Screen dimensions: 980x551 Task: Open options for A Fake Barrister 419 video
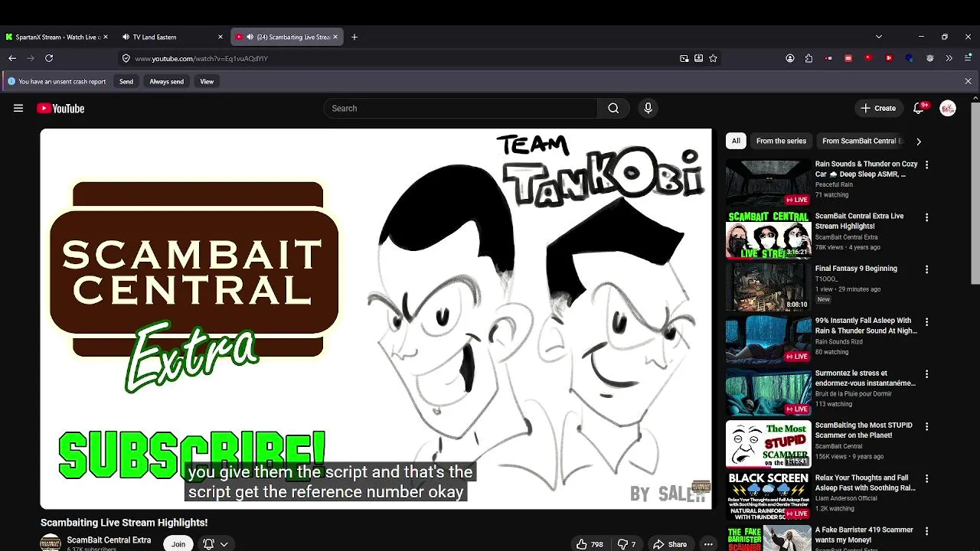(926, 531)
